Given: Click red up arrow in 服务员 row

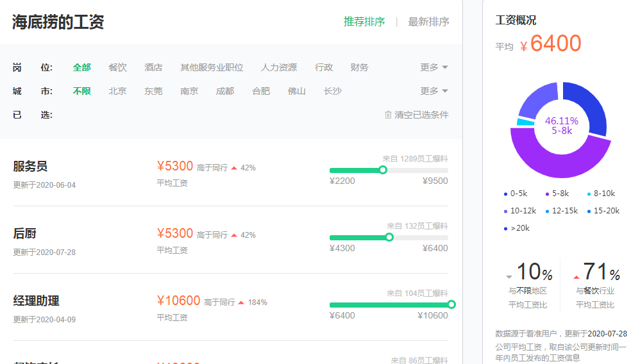Looking at the screenshot, I should tap(234, 168).
